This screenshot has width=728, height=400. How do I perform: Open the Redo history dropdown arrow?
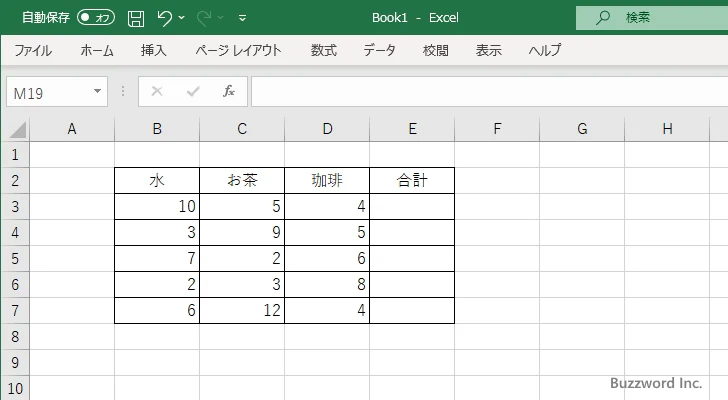point(221,18)
